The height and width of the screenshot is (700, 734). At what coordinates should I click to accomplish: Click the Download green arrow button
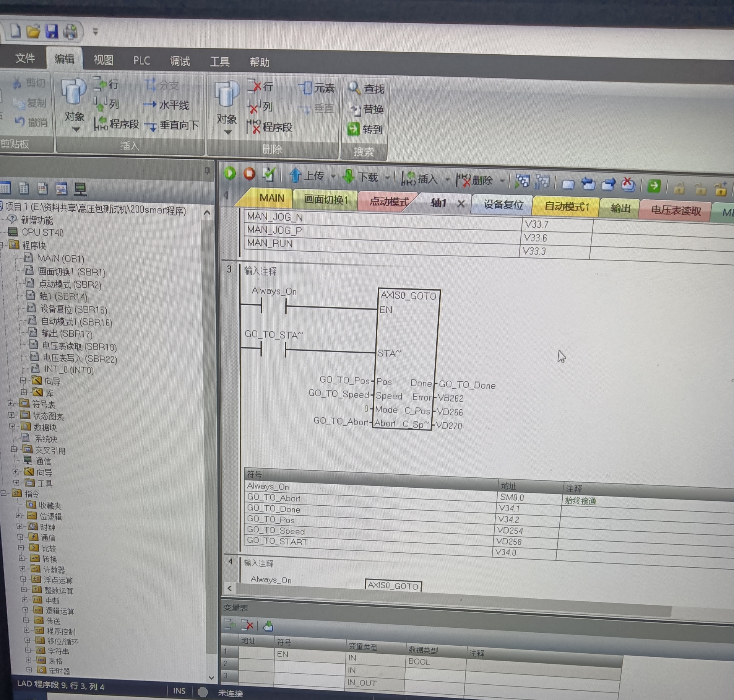pyautogui.click(x=349, y=176)
